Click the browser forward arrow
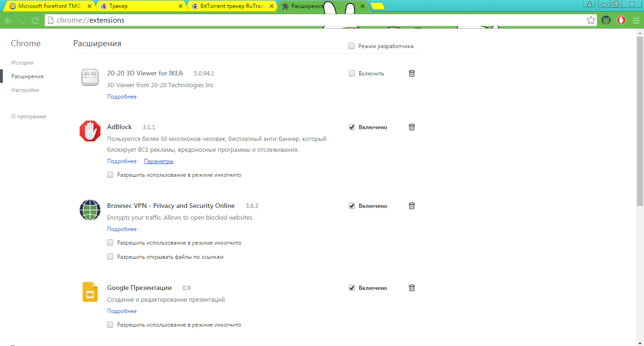The height and width of the screenshot is (346, 644). (x=22, y=20)
